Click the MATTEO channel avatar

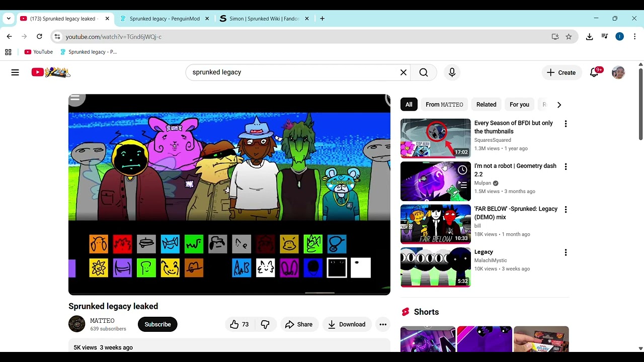(x=77, y=324)
